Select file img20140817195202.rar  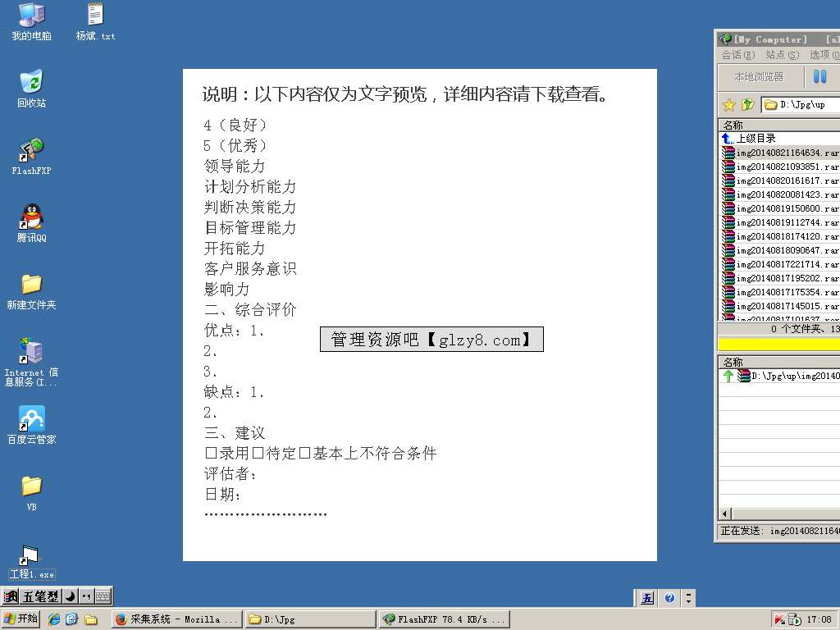pyautogui.click(x=779, y=278)
